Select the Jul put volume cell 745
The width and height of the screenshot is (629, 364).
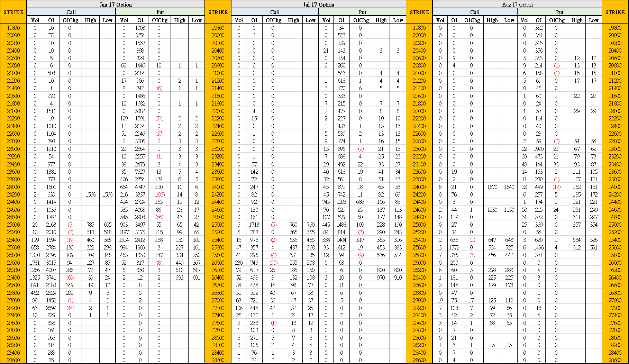[x=326, y=202]
